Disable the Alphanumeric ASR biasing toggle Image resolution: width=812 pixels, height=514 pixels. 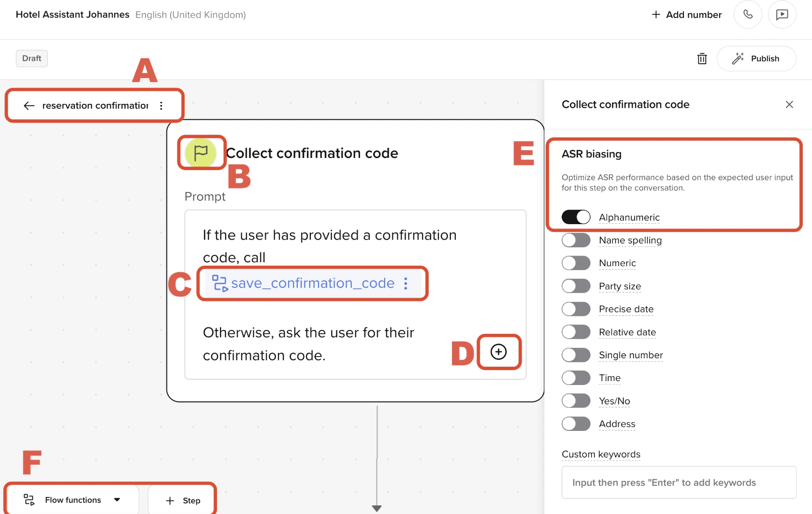[576, 217]
